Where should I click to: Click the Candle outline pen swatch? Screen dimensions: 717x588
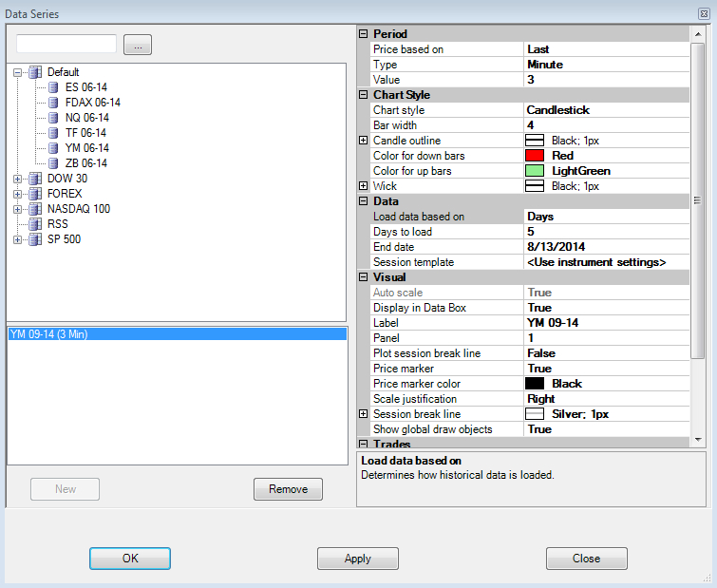pyautogui.click(x=535, y=141)
